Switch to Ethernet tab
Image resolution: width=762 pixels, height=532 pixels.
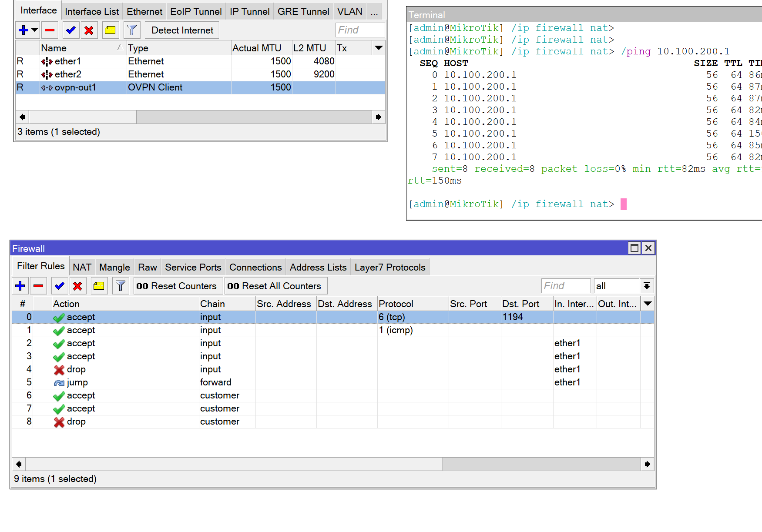click(x=144, y=12)
